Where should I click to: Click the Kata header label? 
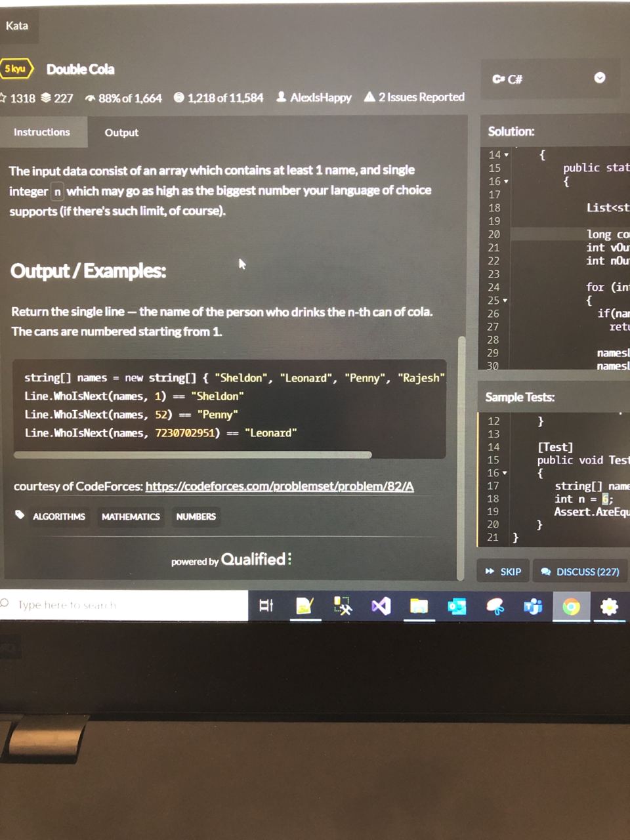coord(17,26)
